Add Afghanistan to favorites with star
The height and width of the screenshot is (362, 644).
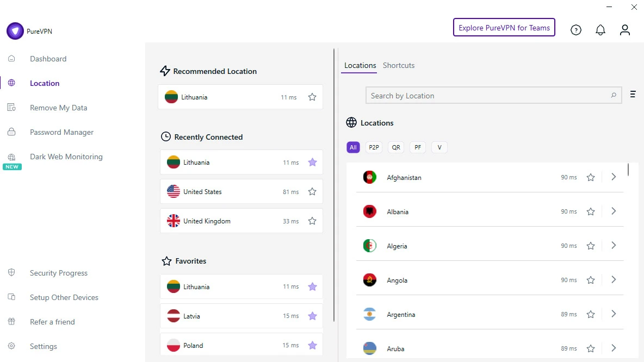click(591, 177)
